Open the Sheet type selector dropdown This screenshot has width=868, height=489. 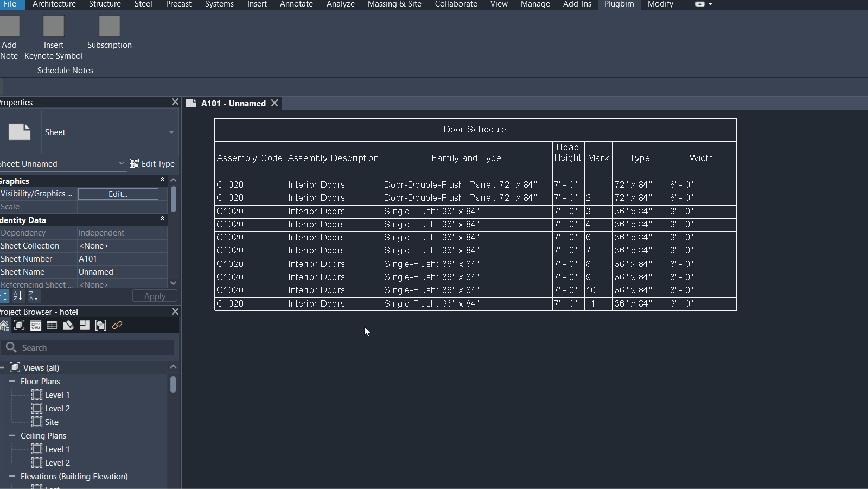[171, 132]
